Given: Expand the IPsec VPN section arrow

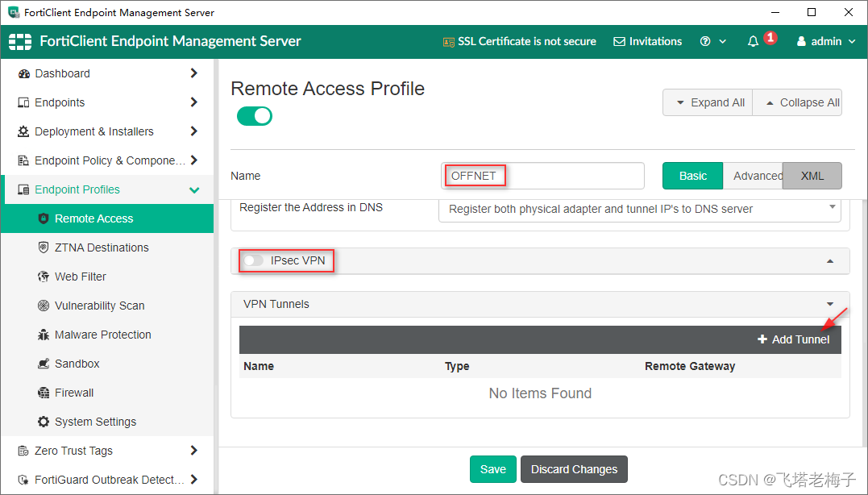Looking at the screenshot, I should point(830,261).
